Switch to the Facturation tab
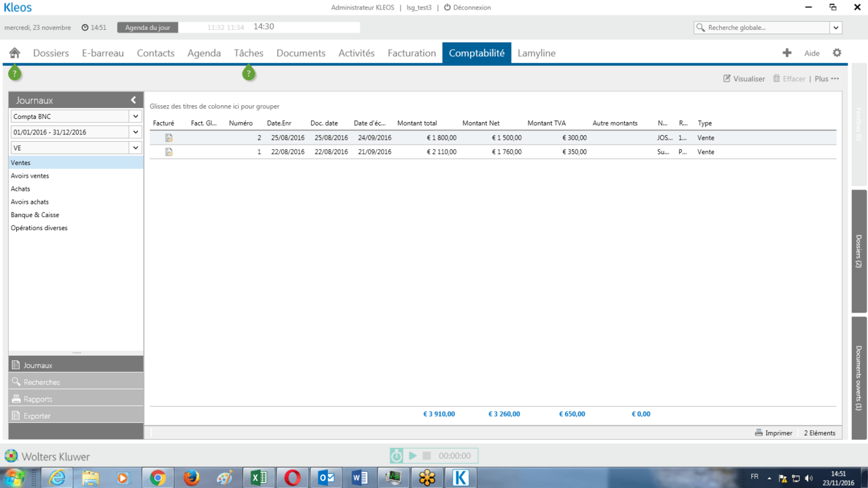868x488 pixels. 412,53
